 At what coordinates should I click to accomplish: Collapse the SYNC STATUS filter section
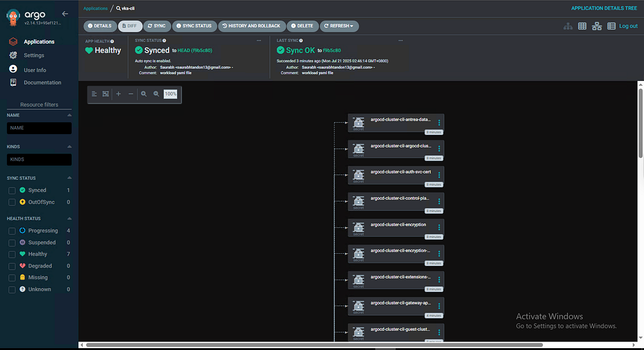[x=69, y=178]
